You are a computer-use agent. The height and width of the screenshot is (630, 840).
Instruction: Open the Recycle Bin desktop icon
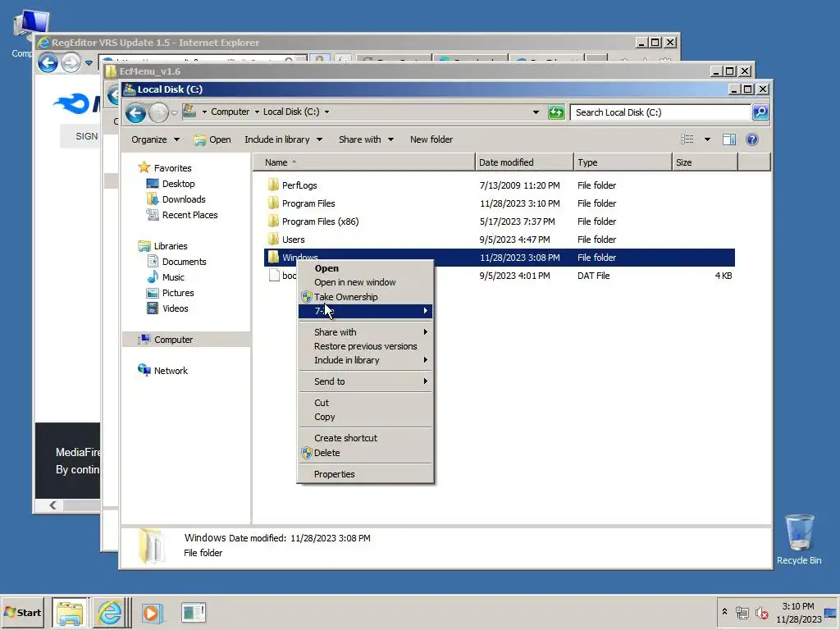pos(799,539)
